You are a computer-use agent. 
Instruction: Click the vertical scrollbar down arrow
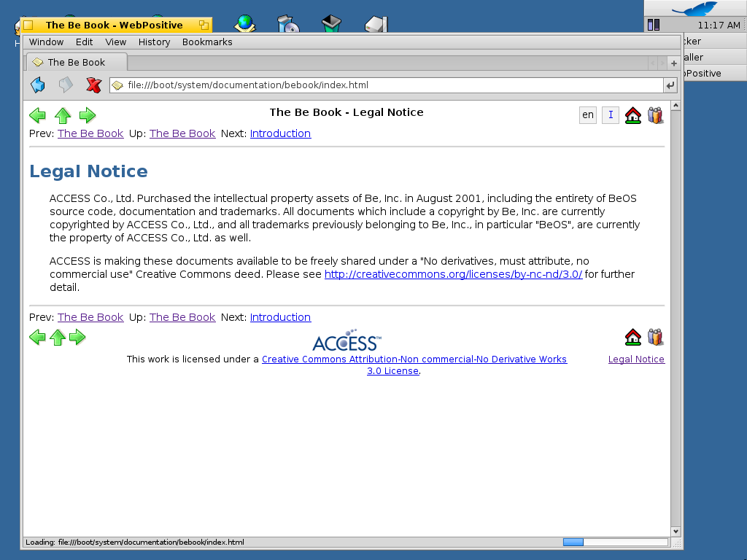(676, 532)
